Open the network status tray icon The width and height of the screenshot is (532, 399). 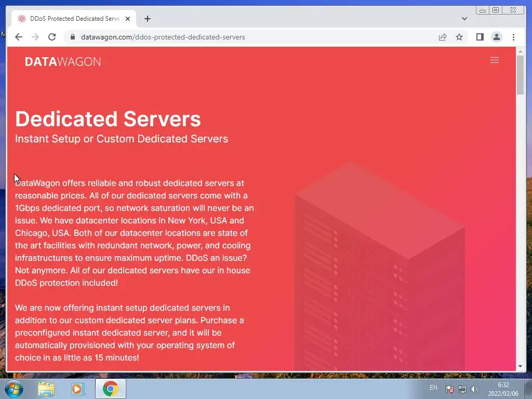coord(462,389)
